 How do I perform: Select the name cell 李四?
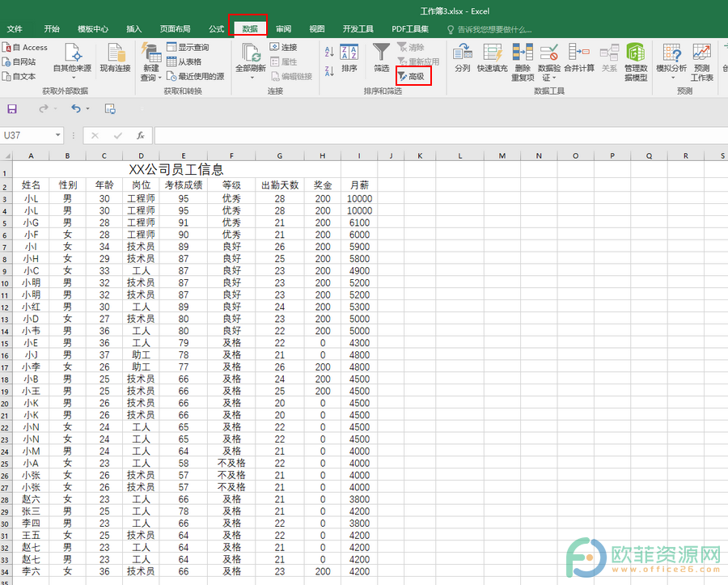point(31,524)
